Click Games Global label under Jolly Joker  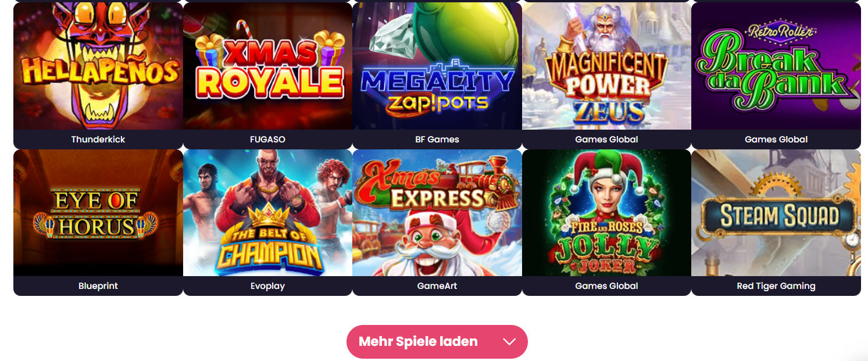coord(606,286)
